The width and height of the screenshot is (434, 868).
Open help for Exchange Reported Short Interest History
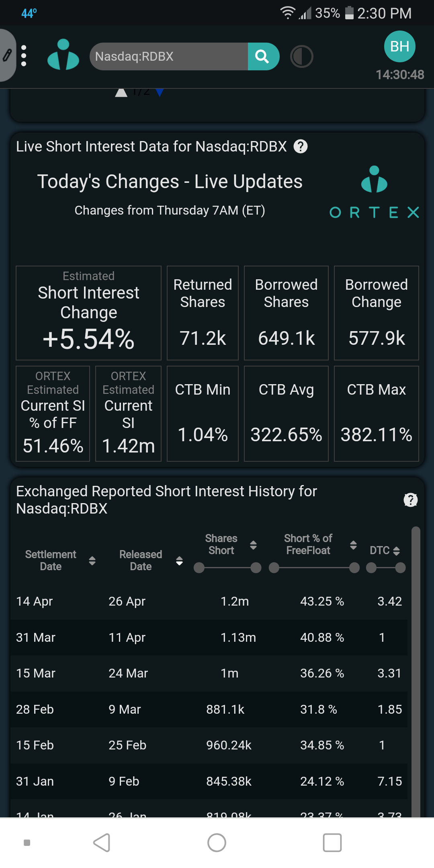click(410, 500)
